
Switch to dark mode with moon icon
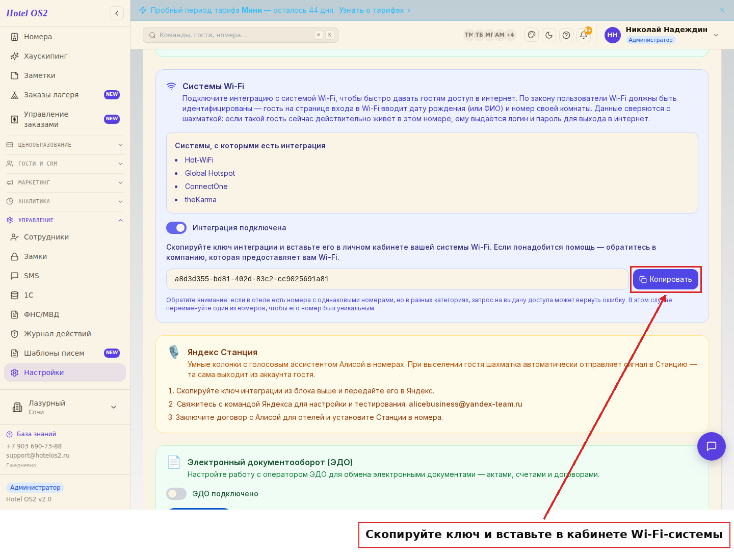[x=549, y=35]
